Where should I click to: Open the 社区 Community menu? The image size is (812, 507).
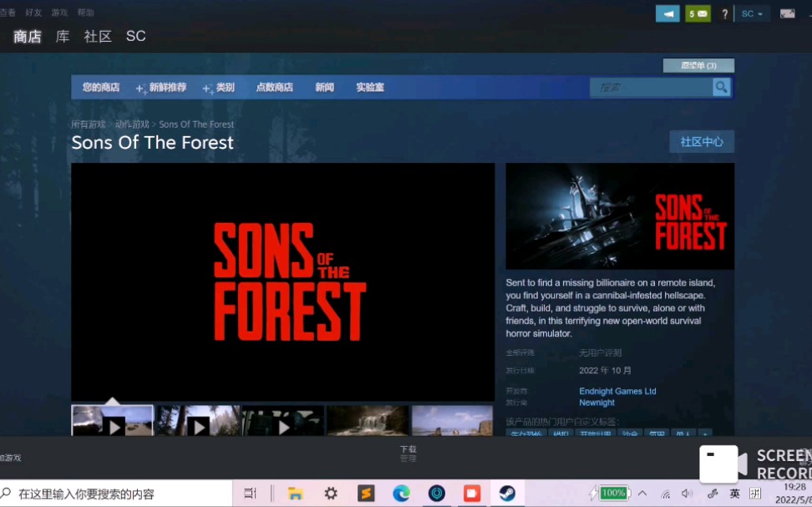97,36
